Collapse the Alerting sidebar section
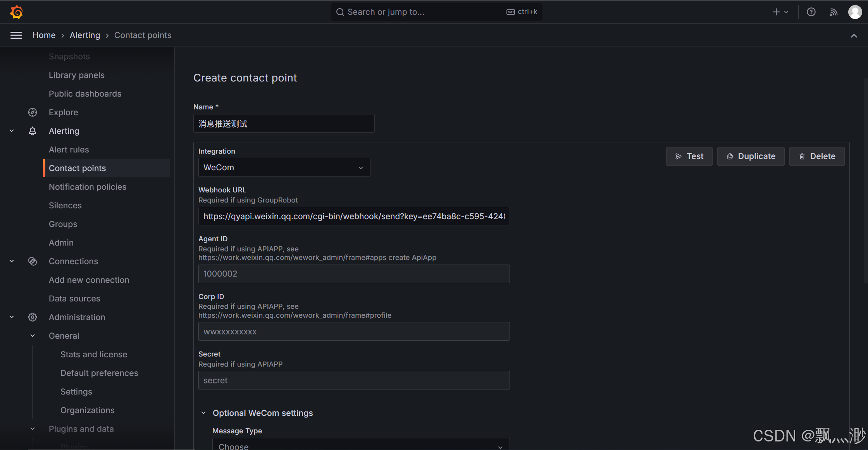The width and height of the screenshot is (868, 450). click(12, 131)
